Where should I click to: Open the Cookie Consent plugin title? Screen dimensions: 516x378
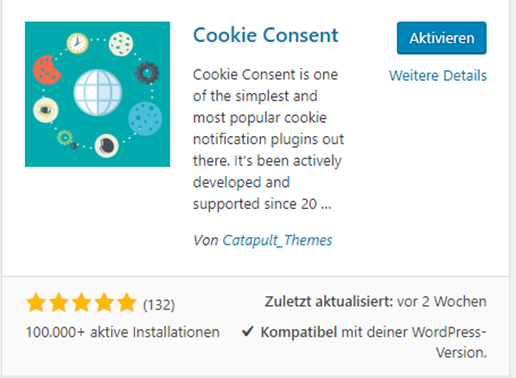pos(266,35)
